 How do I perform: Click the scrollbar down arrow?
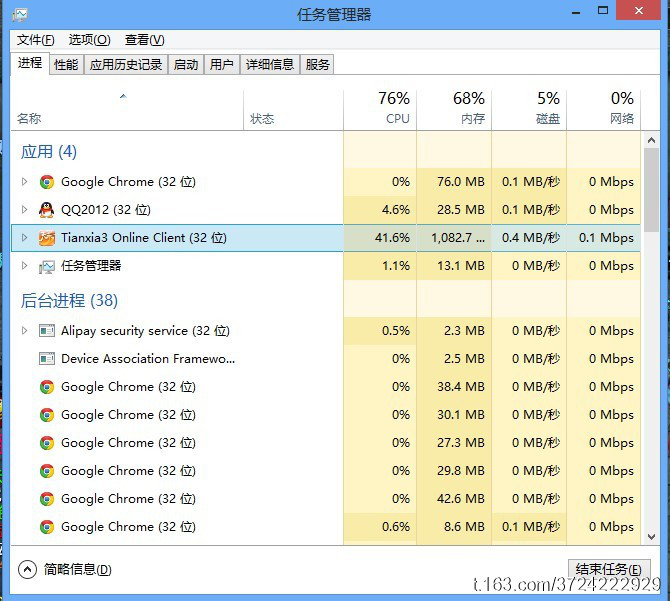651,537
